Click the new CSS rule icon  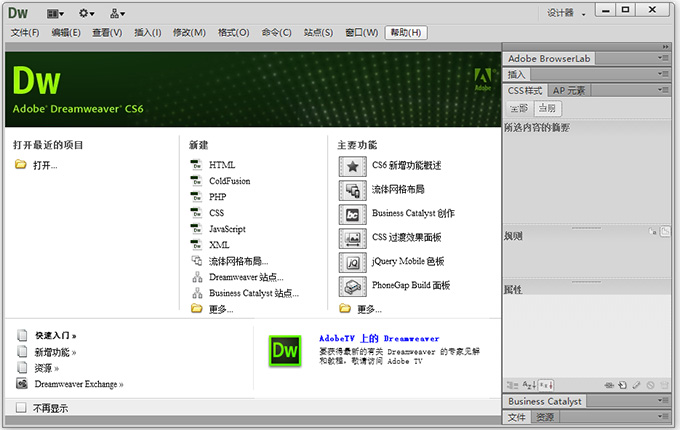[622, 385]
